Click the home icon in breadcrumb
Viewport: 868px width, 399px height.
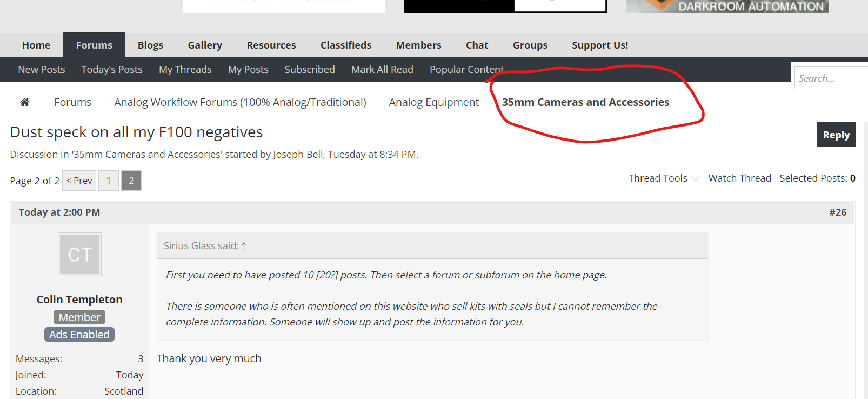click(25, 102)
